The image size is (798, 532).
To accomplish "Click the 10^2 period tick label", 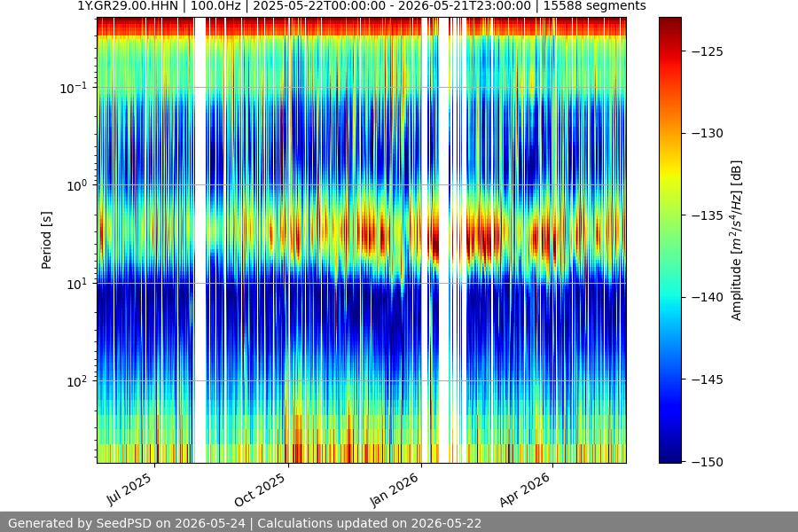I will click(x=76, y=381).
